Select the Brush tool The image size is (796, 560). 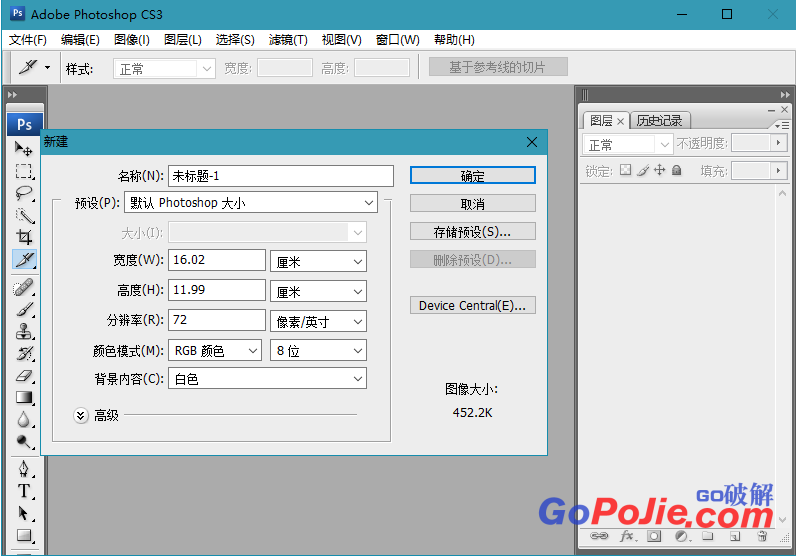coord(23,309)
